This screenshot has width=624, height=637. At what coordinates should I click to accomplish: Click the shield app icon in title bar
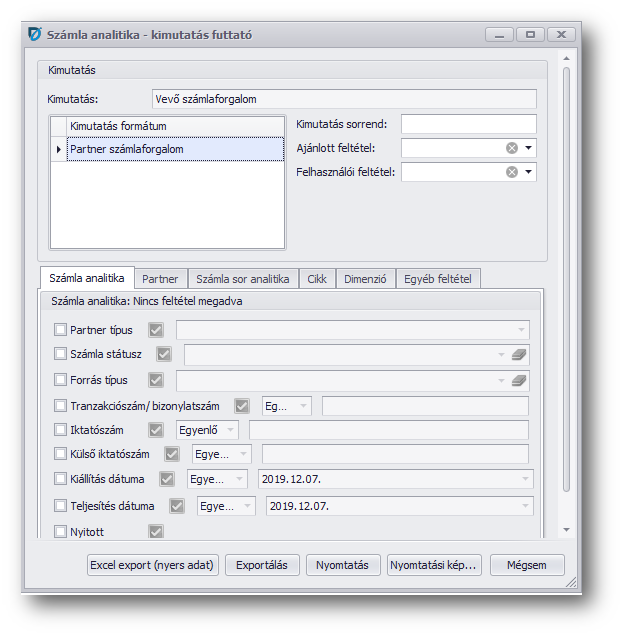(x=35, y=34)
